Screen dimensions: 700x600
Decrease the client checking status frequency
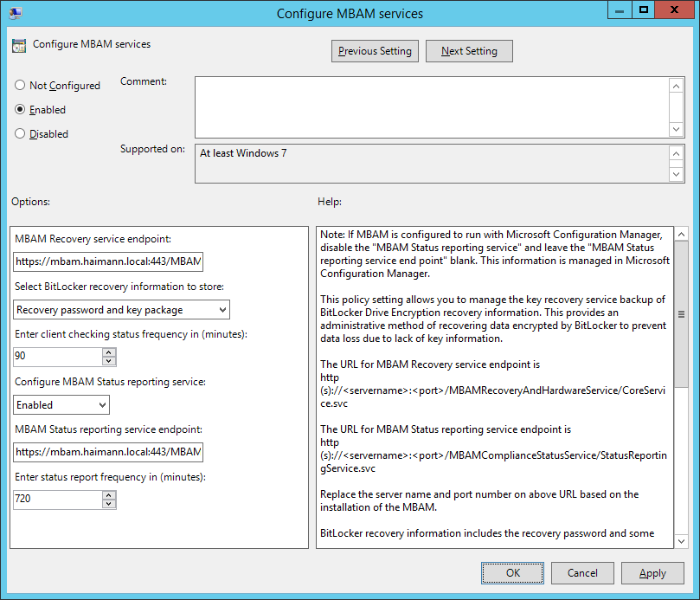(x=109, y=361)
